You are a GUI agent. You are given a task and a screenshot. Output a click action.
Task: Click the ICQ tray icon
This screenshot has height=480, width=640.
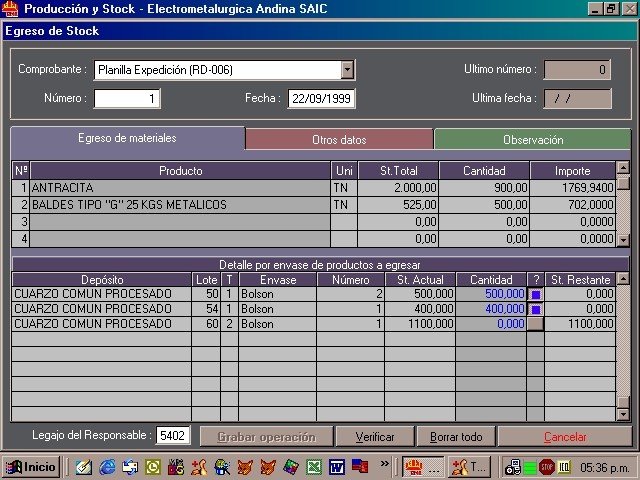coord(564,467)
